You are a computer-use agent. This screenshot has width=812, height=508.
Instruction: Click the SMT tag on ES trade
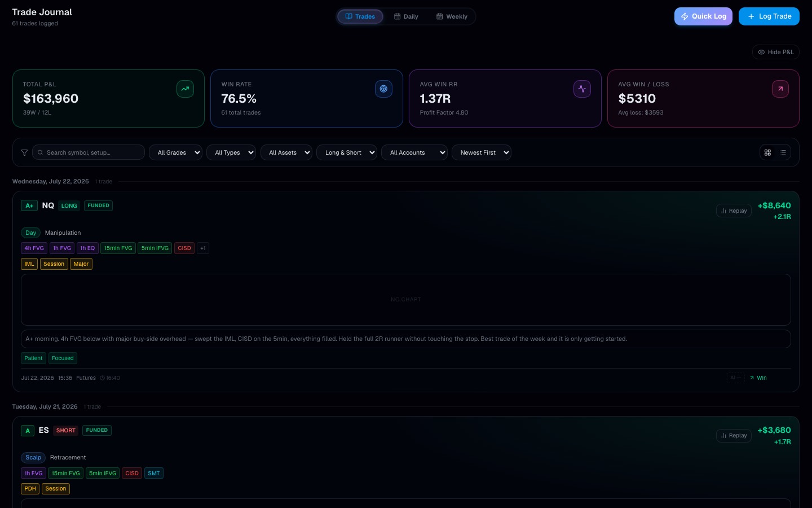click(x=154, y=473)
